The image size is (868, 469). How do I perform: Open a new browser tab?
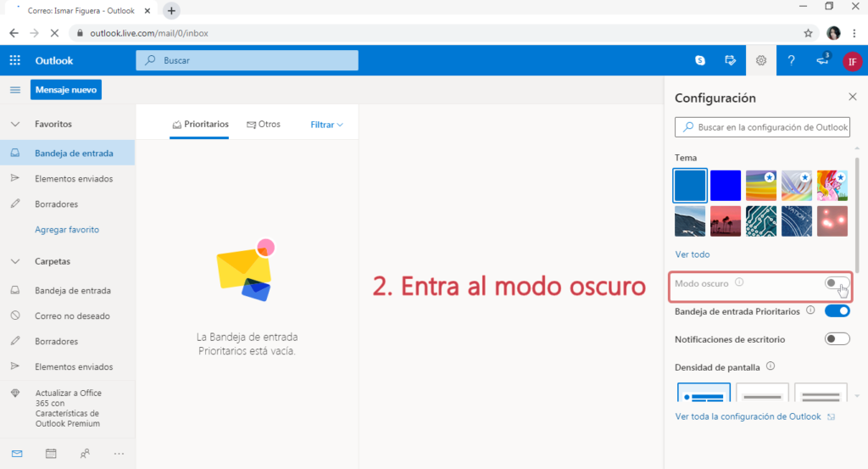click(171, 10)
